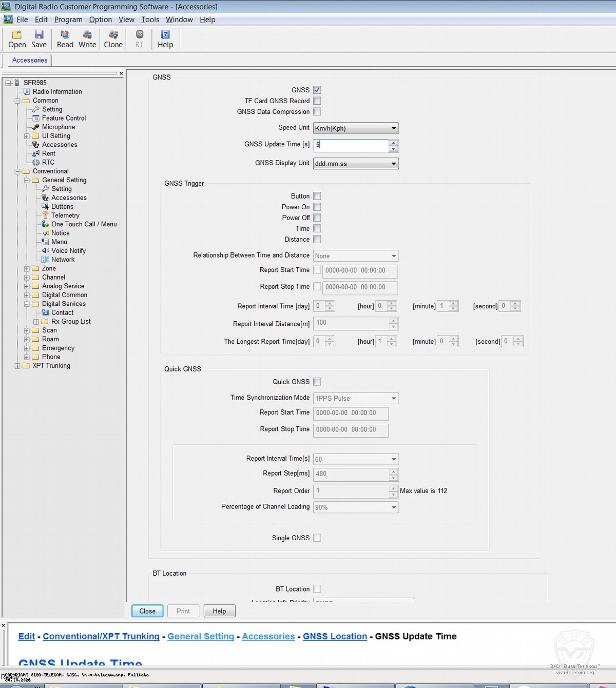The width and height of the screenshot is (616, 688).
Task: Enable GNSS Data Compression
Action: 317,112
